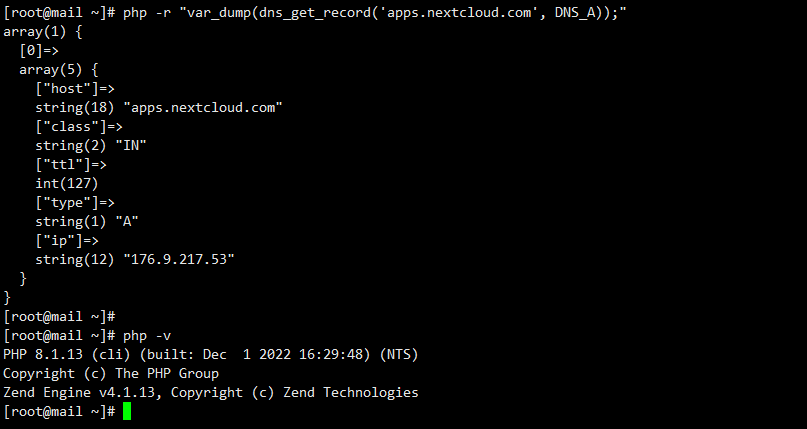The image size is (807, 429).
Task: Click the "Copyright (c) The PHP Group" line
Action: (111, 373)
